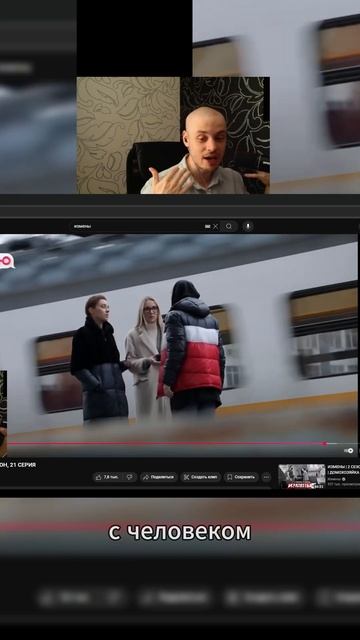This screenshot has height=640, width=360.
Task: Click the Создать клип scissors button
Action: click(x=200, y=477)
